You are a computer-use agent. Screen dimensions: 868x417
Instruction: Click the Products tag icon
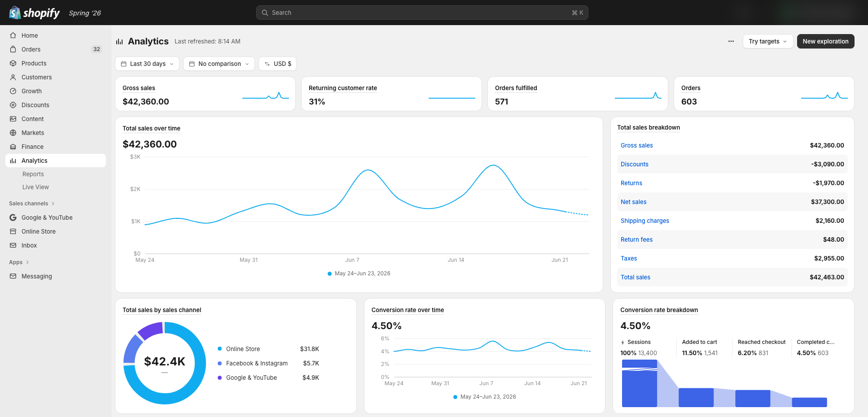pyautogui.click(x=13, y=63)
